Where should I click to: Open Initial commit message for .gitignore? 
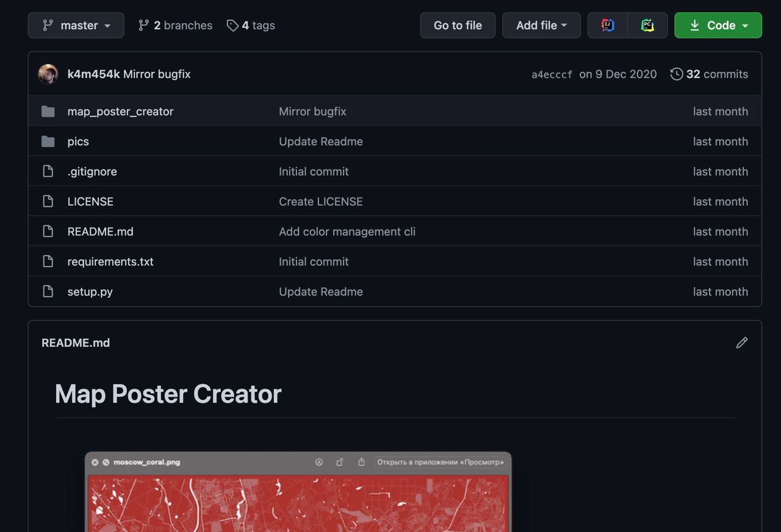[x=314, y=171]
